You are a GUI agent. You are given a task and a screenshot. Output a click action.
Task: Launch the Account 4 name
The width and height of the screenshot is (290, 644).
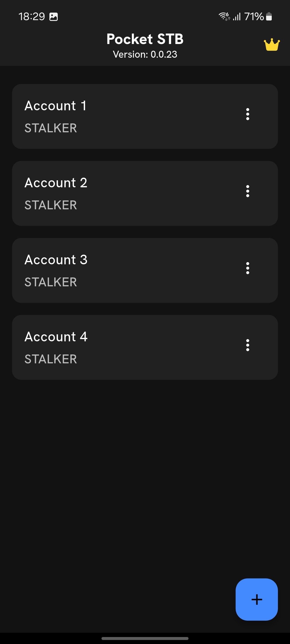[56, 337]
